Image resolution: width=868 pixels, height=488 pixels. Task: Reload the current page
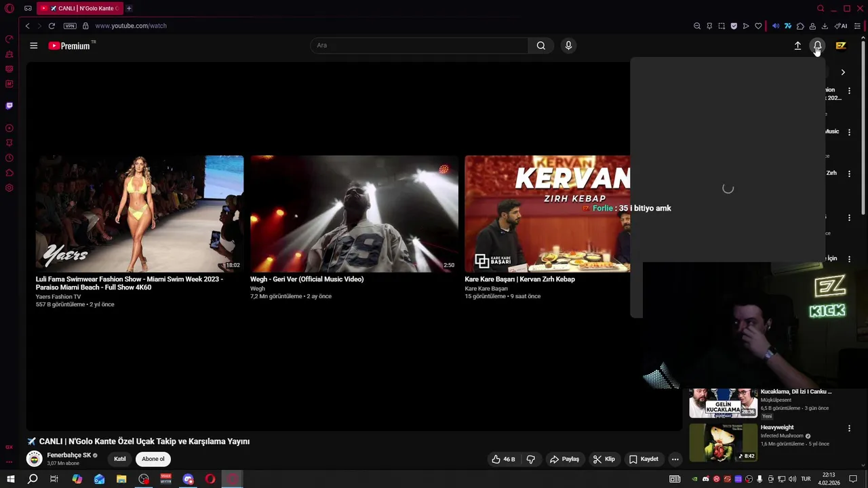click(52, 26)
